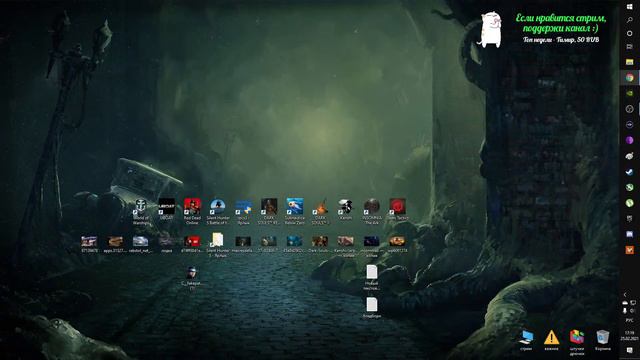640x360 pixels.
Task: Select the portrait image file C_Takeput
Action: [x=192, y=278]
